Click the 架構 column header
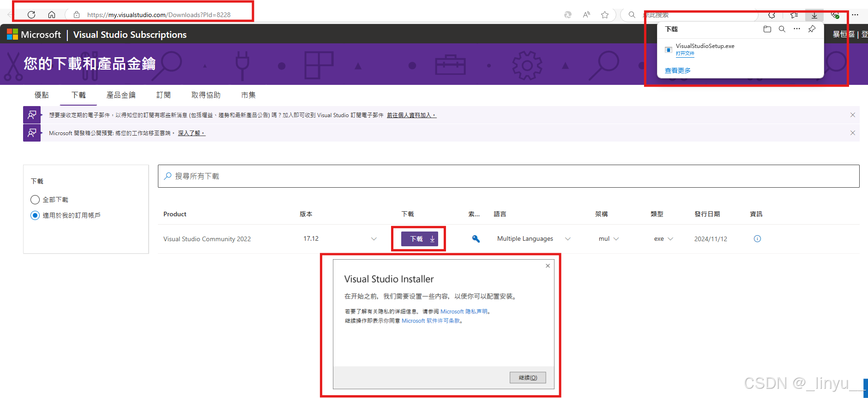Image resolution: width=868 pixels, height=398 pixels. 602,214
